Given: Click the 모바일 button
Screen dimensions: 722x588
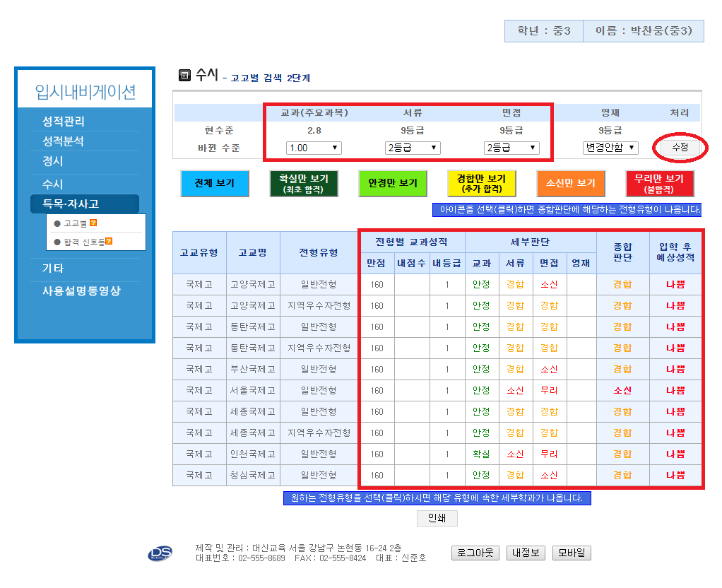Looking at the screenshot, I should [x=572, y=553].
